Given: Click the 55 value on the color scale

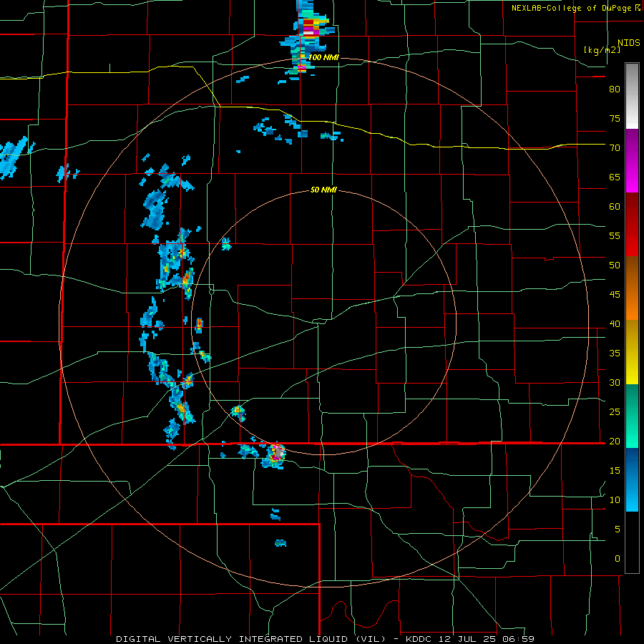Looking at the screenshot, I should tap(615, 235).
